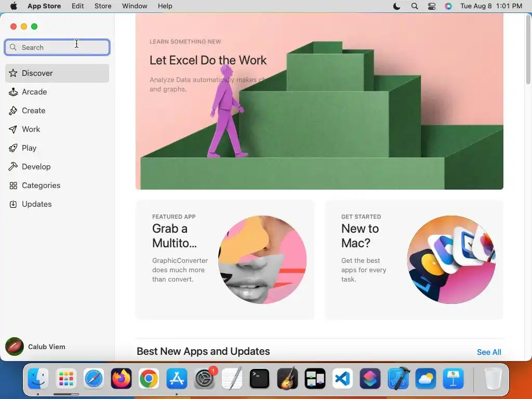532x399 pixels.
Task: Open Launchpad from the Dock
Action: click(66, 378)
